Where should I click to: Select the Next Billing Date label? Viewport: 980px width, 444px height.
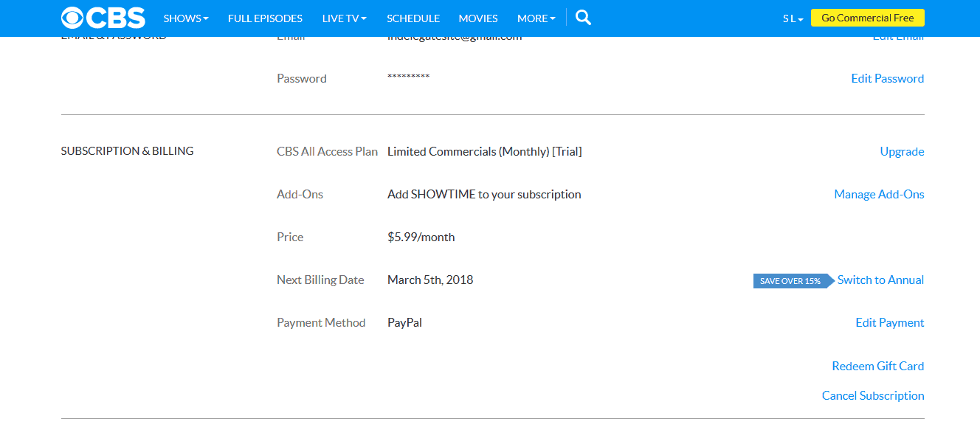point(320,280)
